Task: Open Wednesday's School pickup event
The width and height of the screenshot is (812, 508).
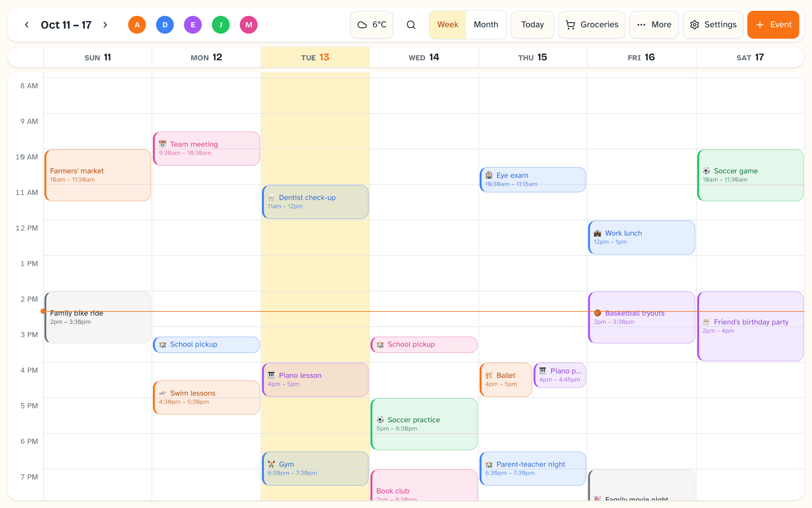Action: point(424,345)
